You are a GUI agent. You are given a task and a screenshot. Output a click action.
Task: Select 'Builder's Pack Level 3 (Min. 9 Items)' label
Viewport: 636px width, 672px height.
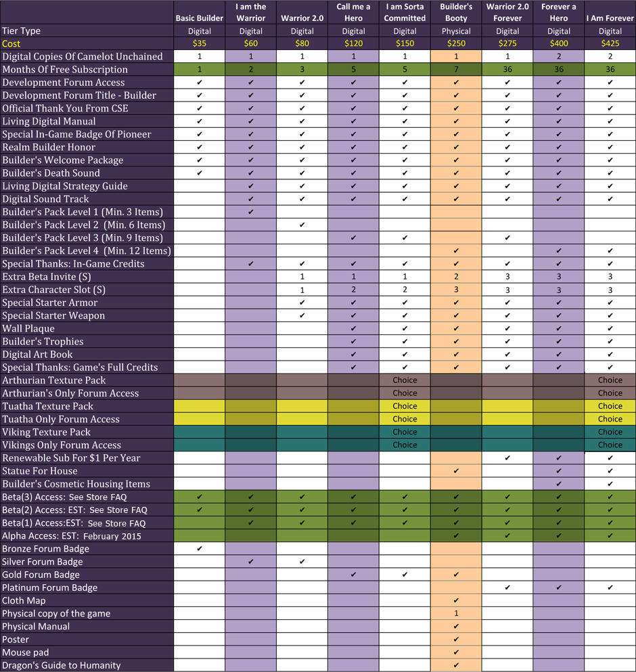[x=83, y=238]
